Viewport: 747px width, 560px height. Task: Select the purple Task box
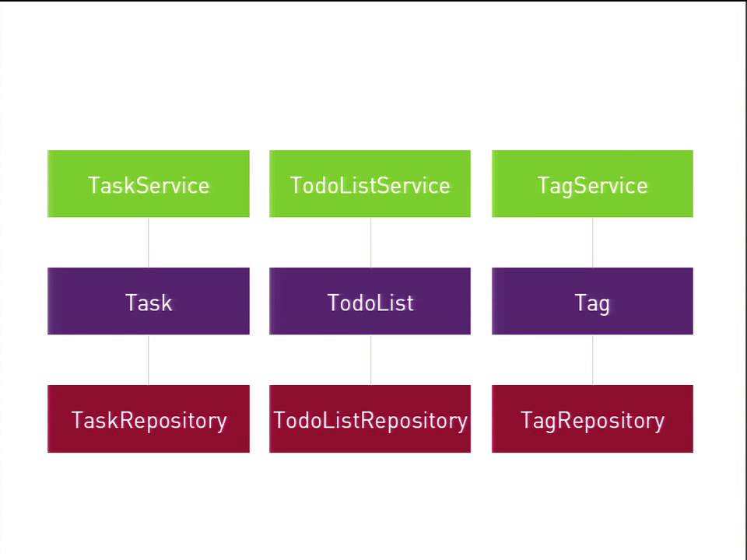tap(148, 302)
